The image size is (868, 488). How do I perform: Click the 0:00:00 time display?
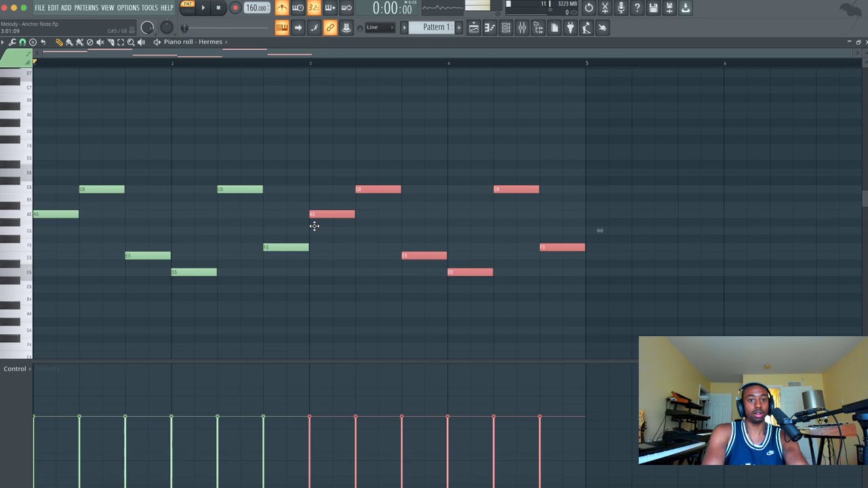[392, 8]
